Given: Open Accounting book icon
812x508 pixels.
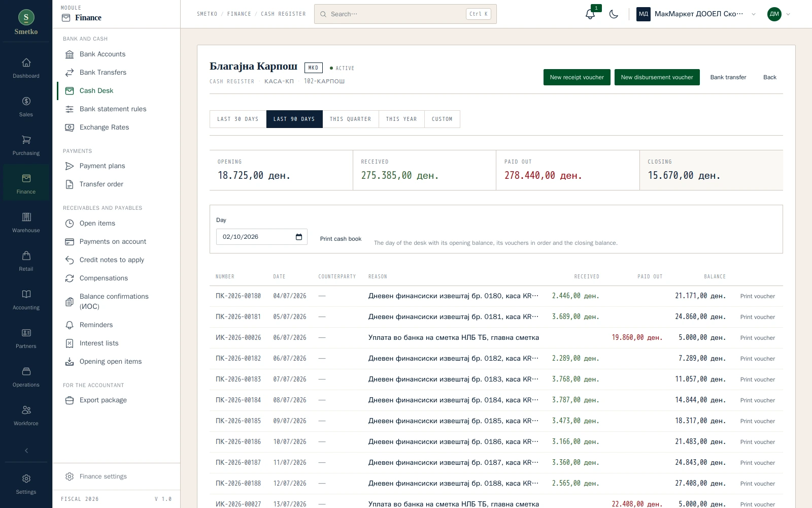Looking at the screenshot, I should 26,294.
